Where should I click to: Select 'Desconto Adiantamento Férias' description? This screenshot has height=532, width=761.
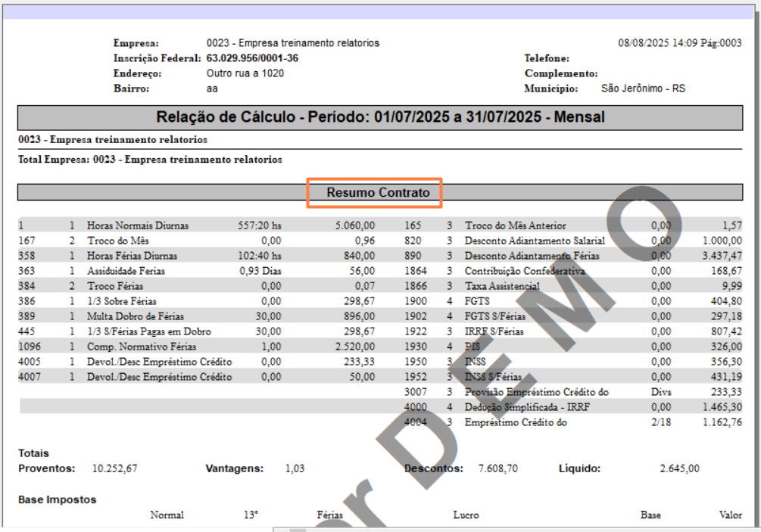532,256
